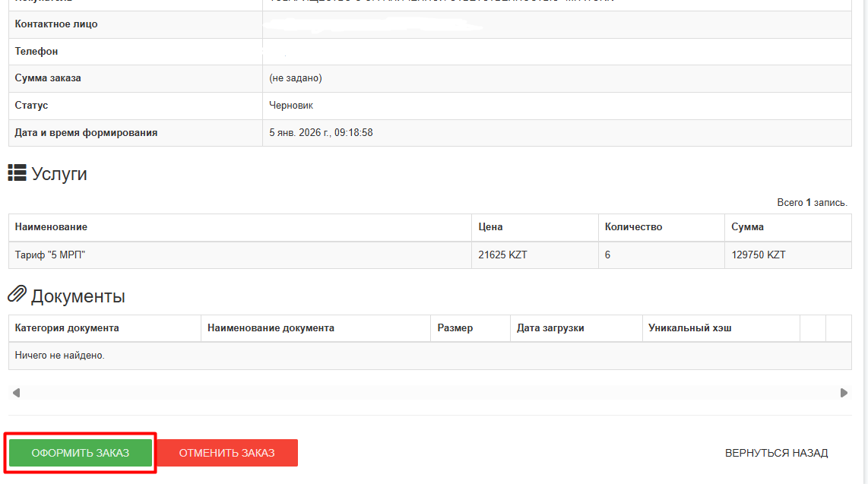Image resolution: width=868 pixels, height=484 pixels.
Task: Select the Размер column header
Action: click(455, 328)
